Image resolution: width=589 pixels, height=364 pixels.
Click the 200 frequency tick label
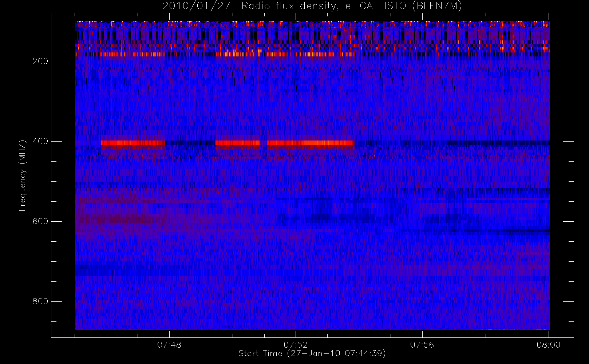click(40, 61)
